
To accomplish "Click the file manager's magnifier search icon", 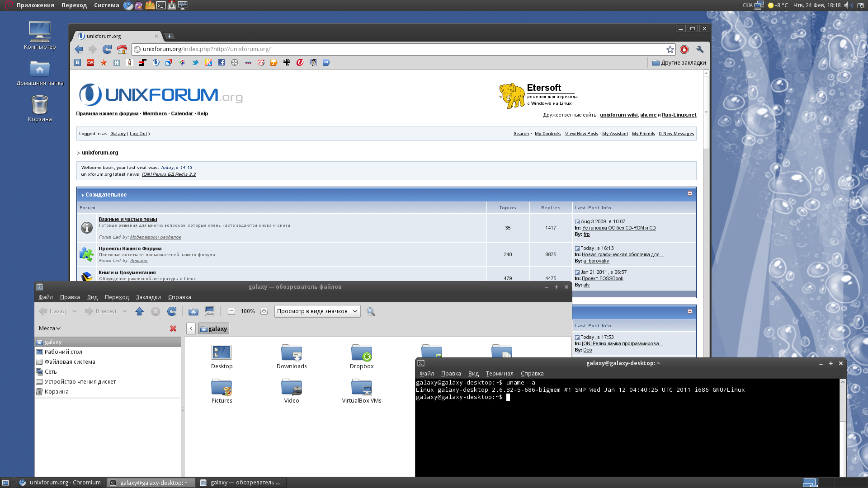I will click(371, 311).
